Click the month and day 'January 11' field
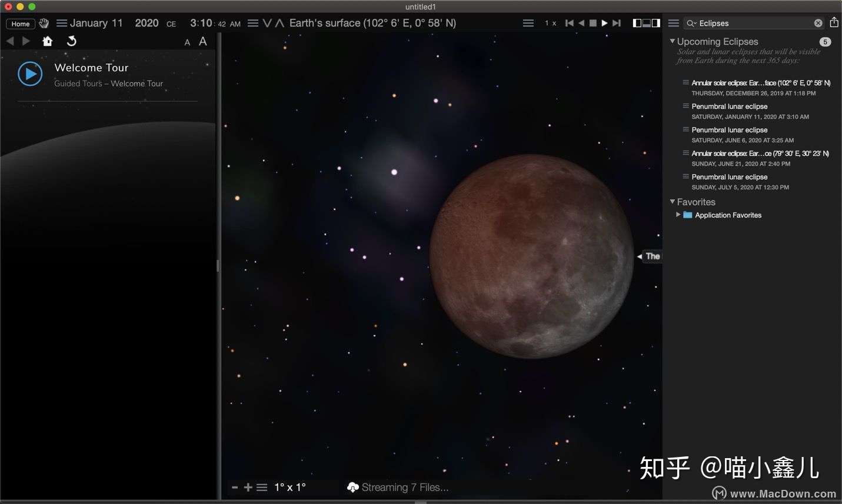Screen dimensions: 842x504 click(96, 23)
